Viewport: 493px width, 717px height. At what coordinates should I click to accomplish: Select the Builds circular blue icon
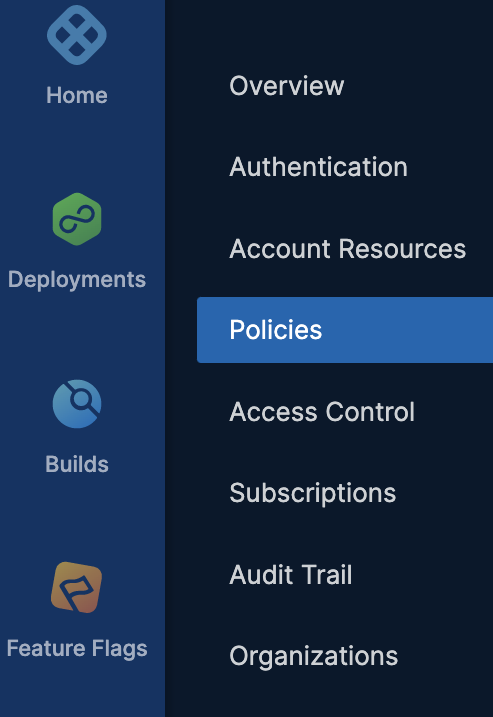click(x=77, y=404)
